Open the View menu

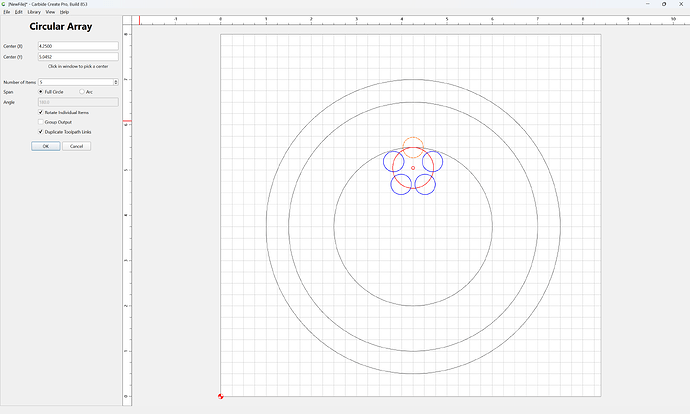pos(50,12)
